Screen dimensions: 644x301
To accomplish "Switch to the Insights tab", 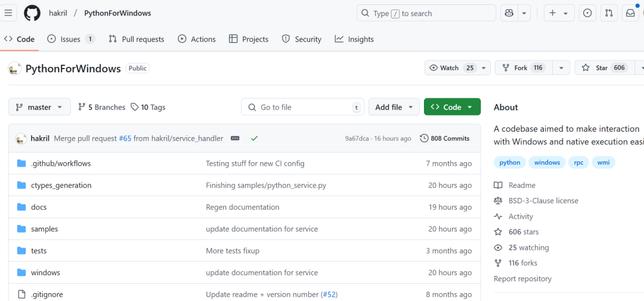I will (x=354, y=39).
